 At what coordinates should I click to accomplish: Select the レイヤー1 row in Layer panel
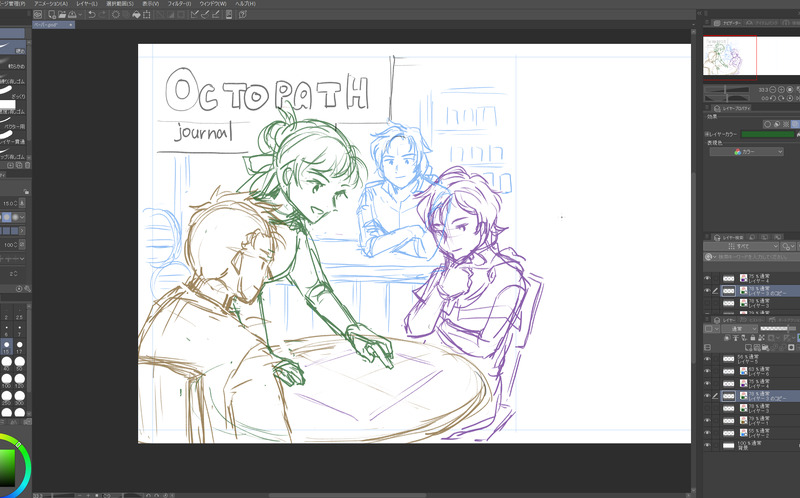pyautogui.click(x=759, y=420)
